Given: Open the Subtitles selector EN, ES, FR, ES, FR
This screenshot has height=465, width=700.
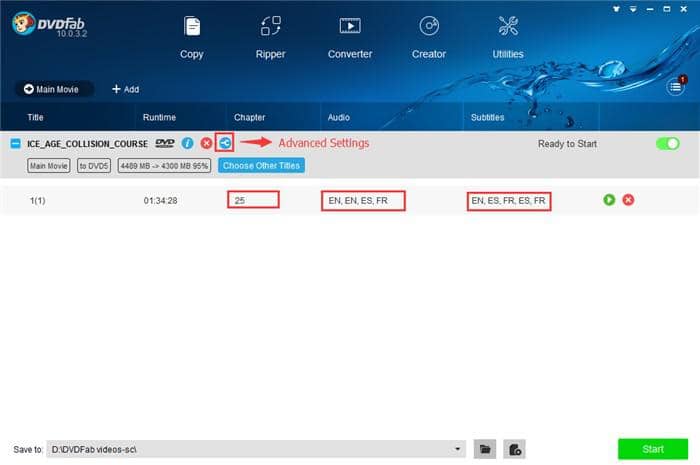Looking at the screenshot, I should pyautogui.click(x=509, y=201).
